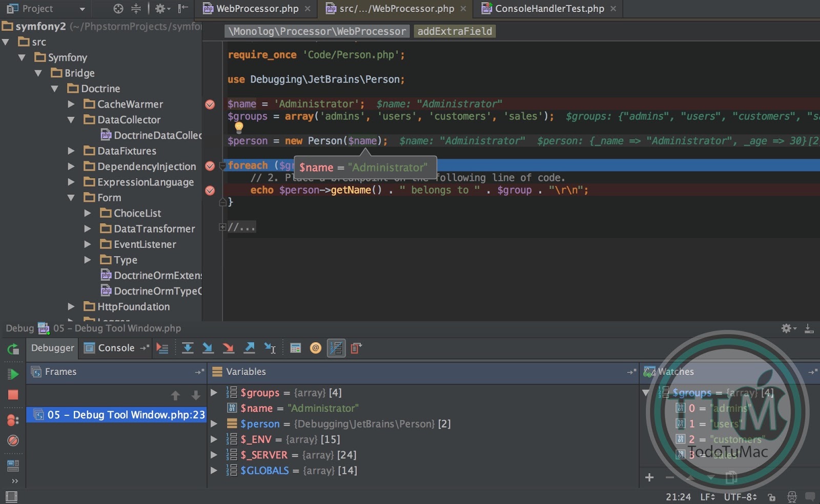Add a new watch with plus button
The height and width of the screenshot is (504, 820).
click(649, 477)
